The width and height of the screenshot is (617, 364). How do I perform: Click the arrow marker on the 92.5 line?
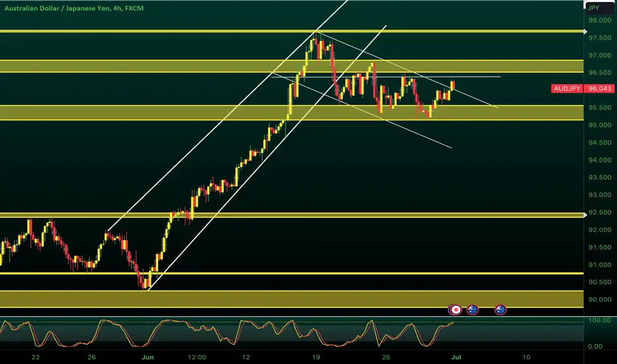(x=585, y=215)
